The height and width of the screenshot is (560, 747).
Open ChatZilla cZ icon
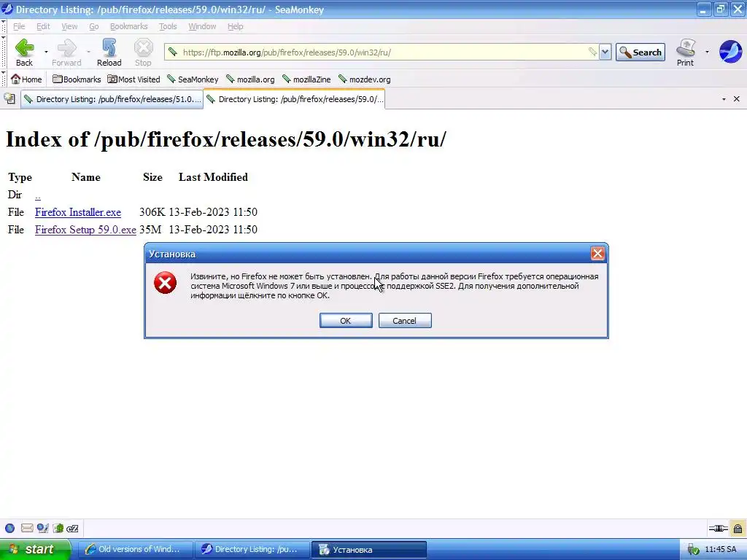pyautogui.click(x=72, y=528)
